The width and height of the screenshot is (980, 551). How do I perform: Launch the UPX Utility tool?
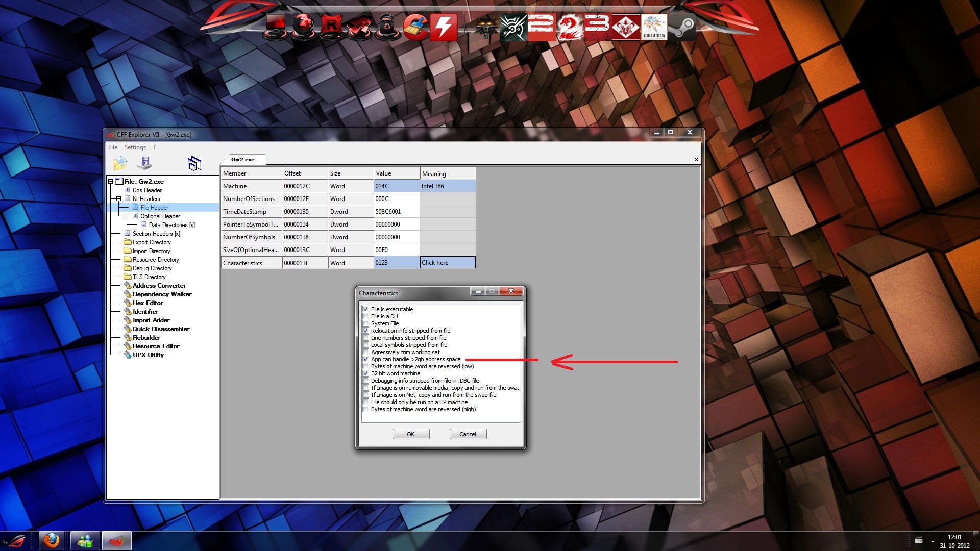(148, 355)
